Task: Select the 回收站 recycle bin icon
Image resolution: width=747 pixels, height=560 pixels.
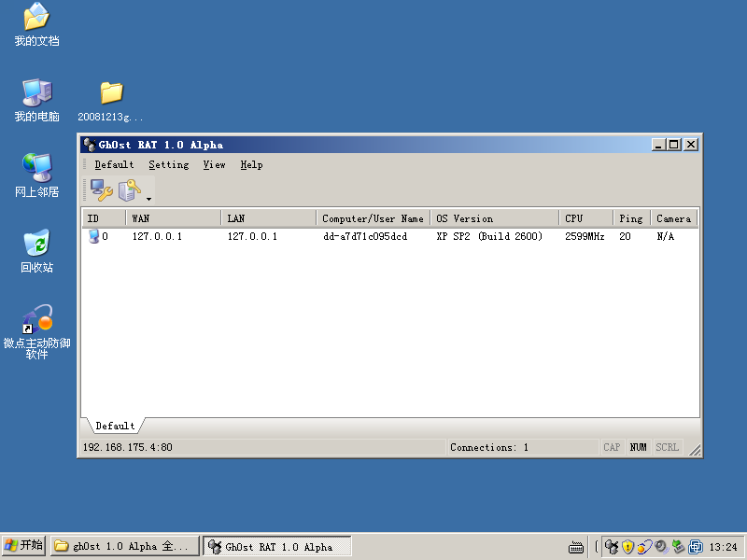Action: coord(36,251)
